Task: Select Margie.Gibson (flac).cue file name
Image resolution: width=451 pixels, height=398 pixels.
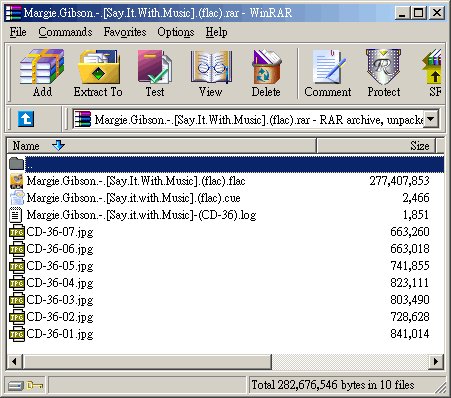Action: [133, 198]
